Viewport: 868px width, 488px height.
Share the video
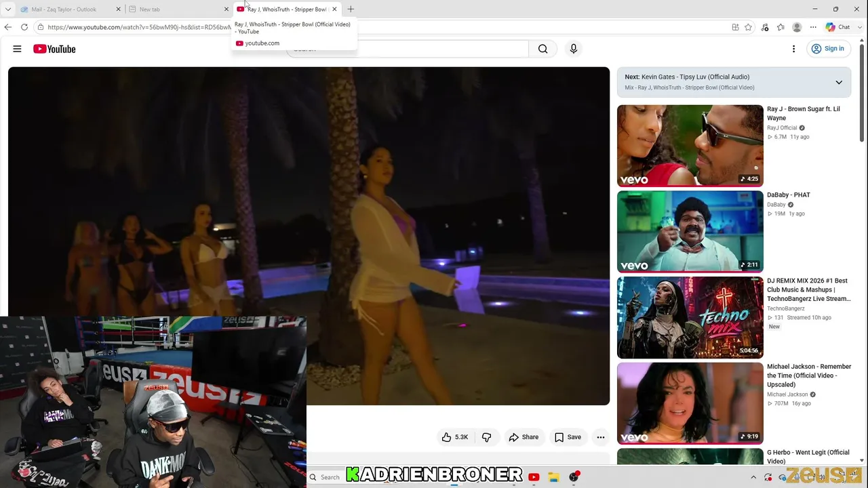coord(524,437)
